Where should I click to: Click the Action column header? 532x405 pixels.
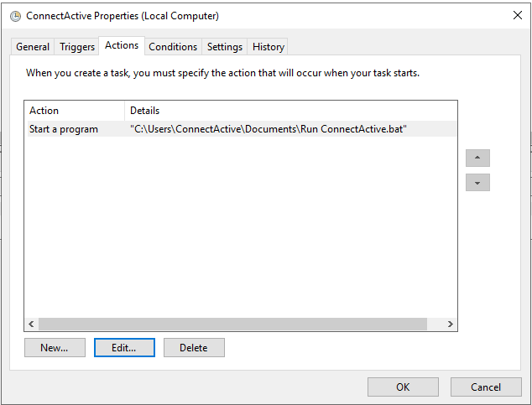pyautogui.click(x=75, y=111)
